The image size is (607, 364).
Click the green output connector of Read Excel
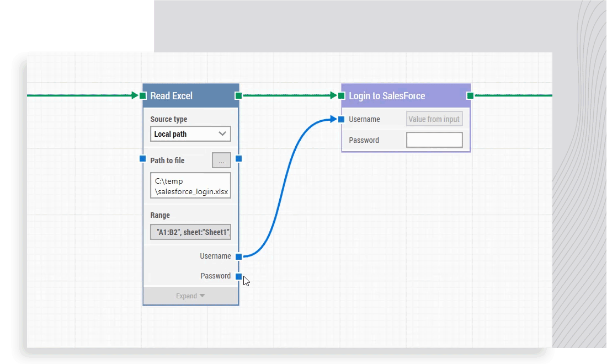click(x=238, y=95)
